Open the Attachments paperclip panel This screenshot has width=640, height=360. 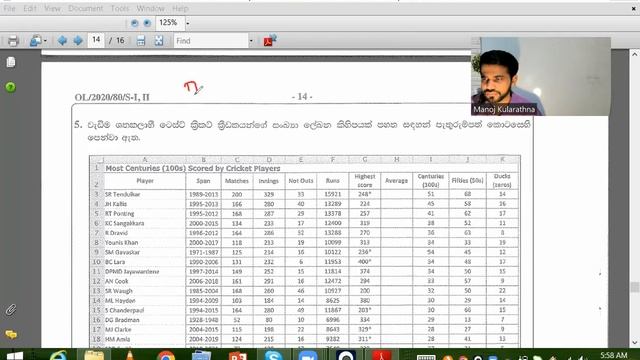pyautogui.click(x=11, y=310)
